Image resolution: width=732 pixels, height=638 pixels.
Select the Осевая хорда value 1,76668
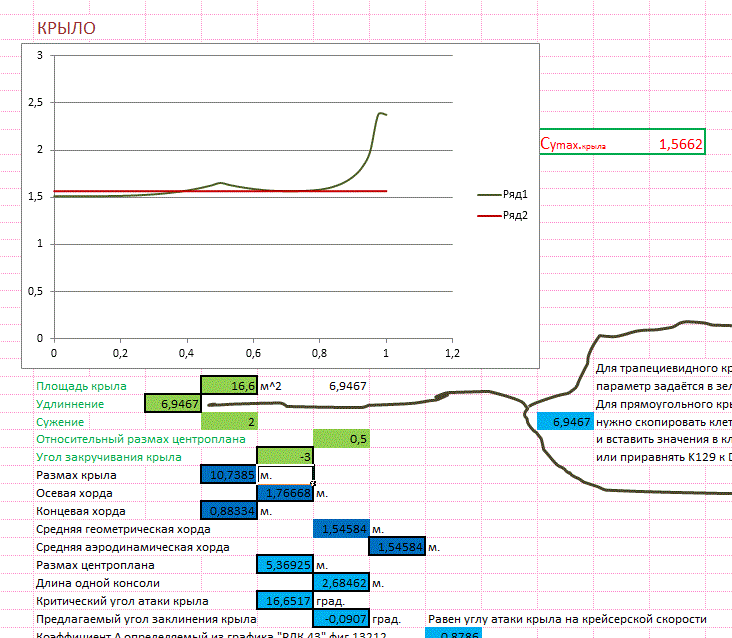click(285, 493)
